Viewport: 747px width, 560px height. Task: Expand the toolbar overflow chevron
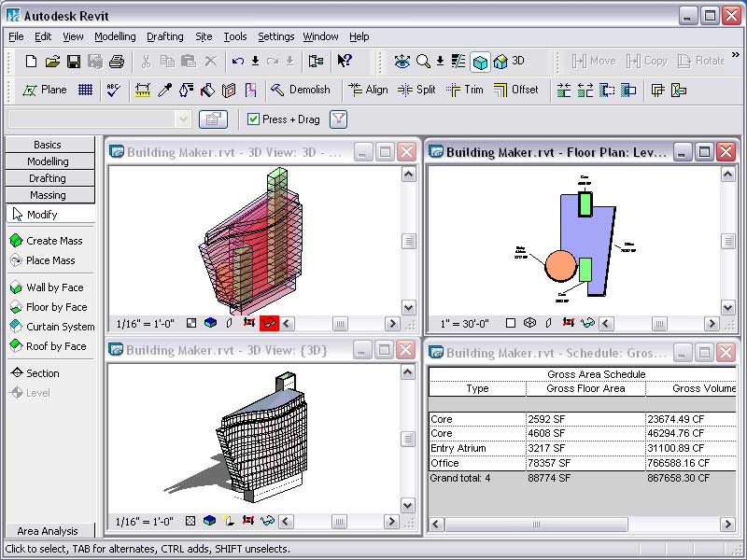click(x=736, y=55)
